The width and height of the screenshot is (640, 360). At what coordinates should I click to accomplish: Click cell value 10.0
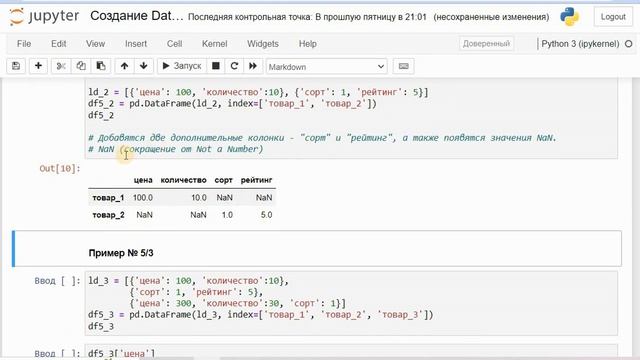[199, 198]
